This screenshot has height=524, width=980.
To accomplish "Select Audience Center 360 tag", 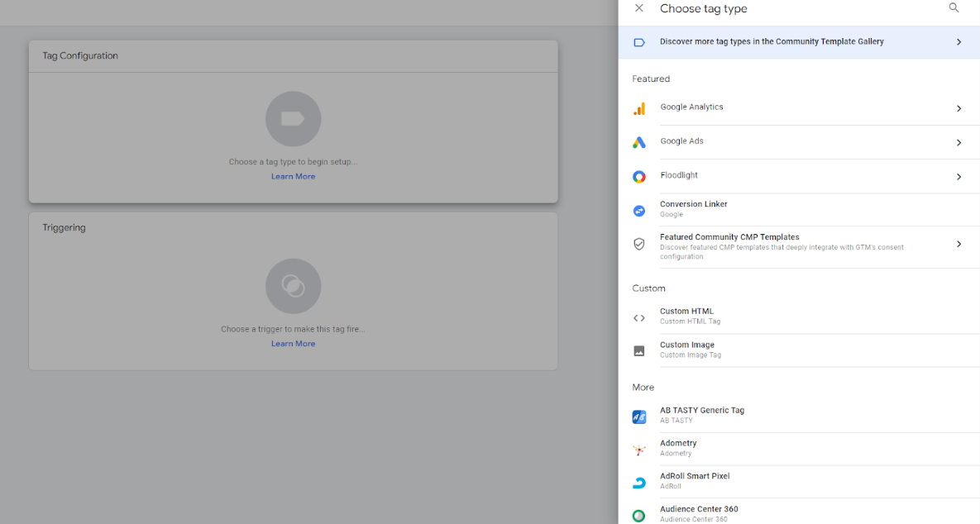I will pyautogui.click(x=800, y=512).
